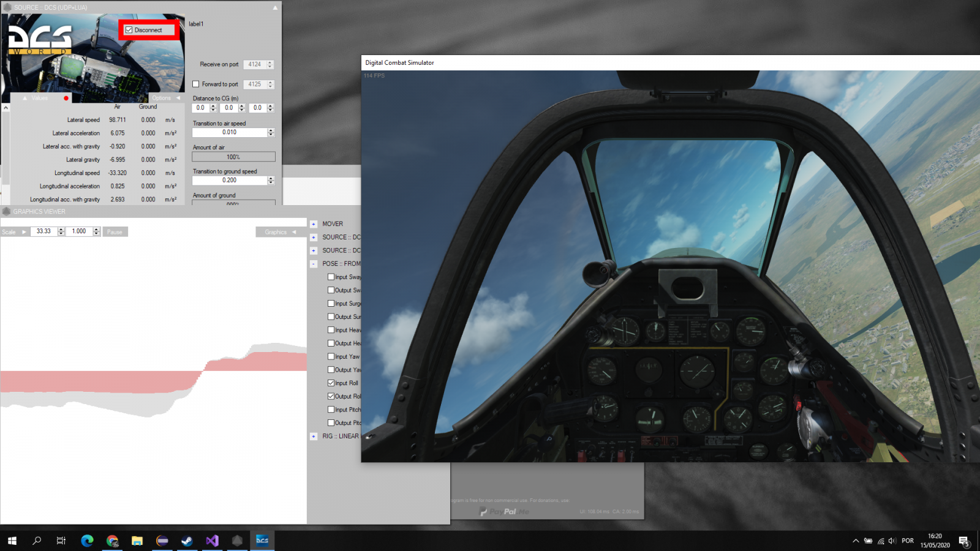
Task: Click the Scale value 33.33 field
Action: 43,231
